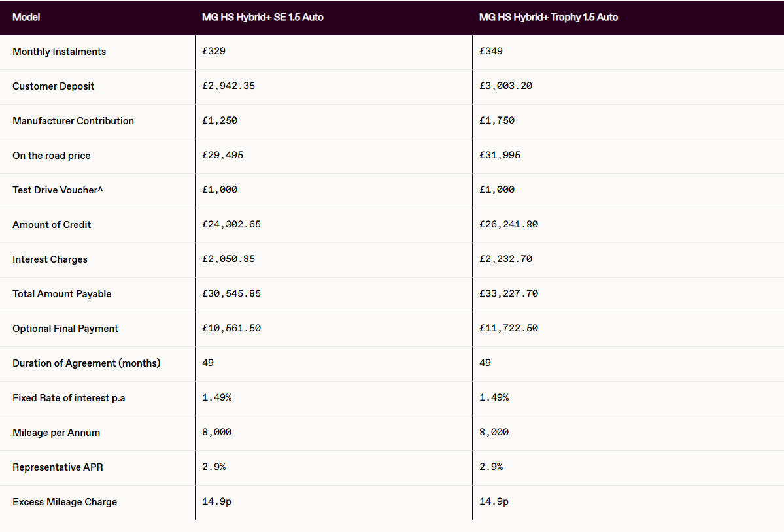
Task: Click the £349 monthly instalment value
Action: click(491, 51)
